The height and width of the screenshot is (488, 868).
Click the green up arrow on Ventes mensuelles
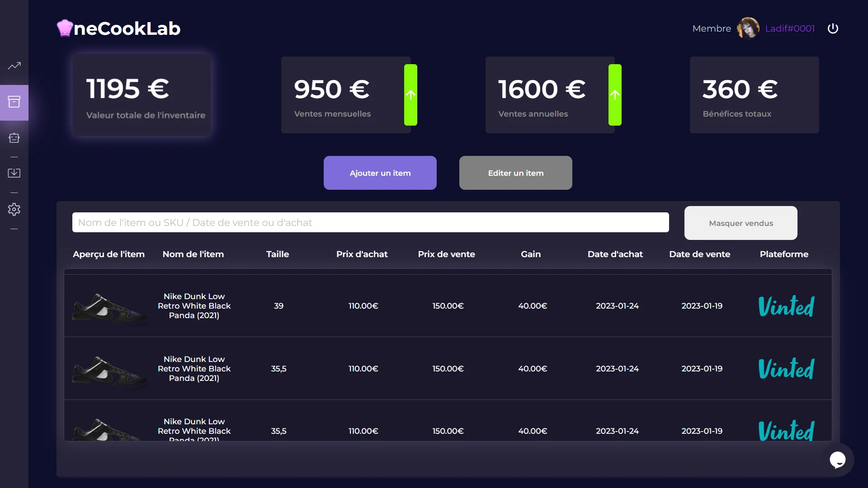tap(410, 95)
